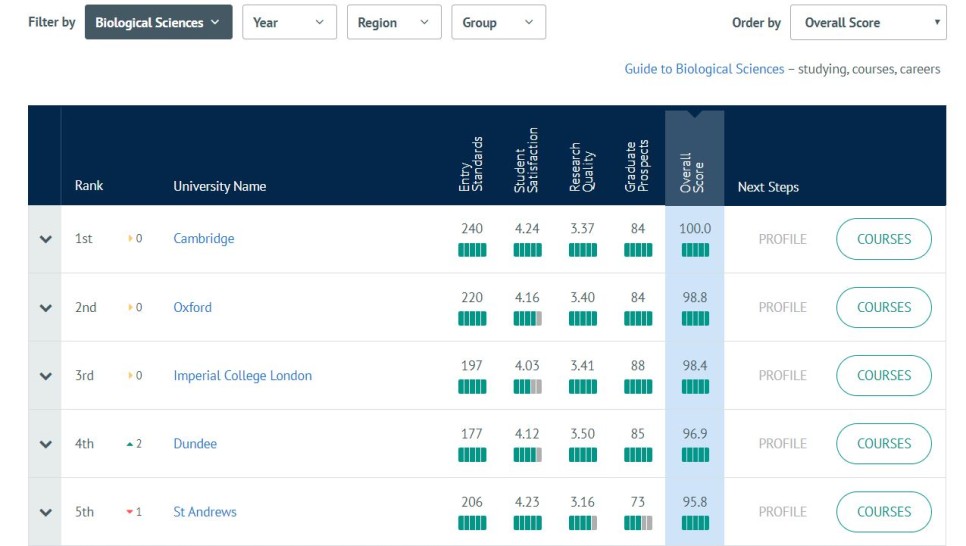The width and height of the screenshot is (966, 546).
Task: Click Imperial's graduate prospects value 88
Action: 638,365
